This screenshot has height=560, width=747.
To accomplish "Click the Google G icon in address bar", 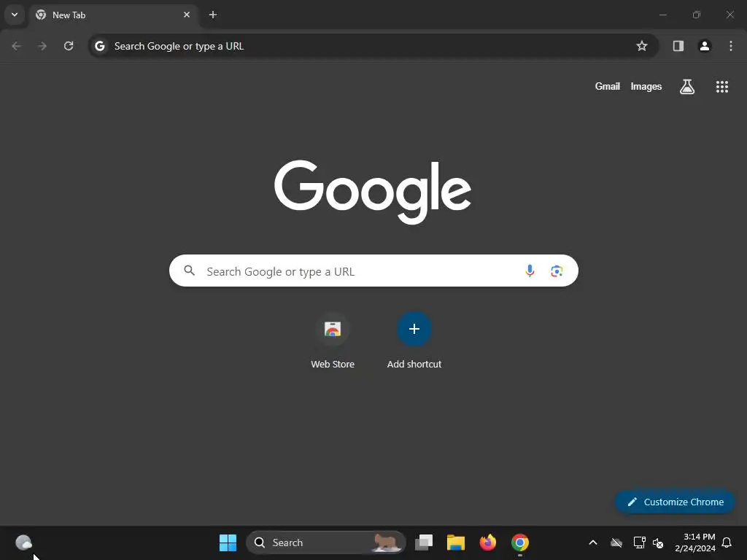I will tap(99, 46).
